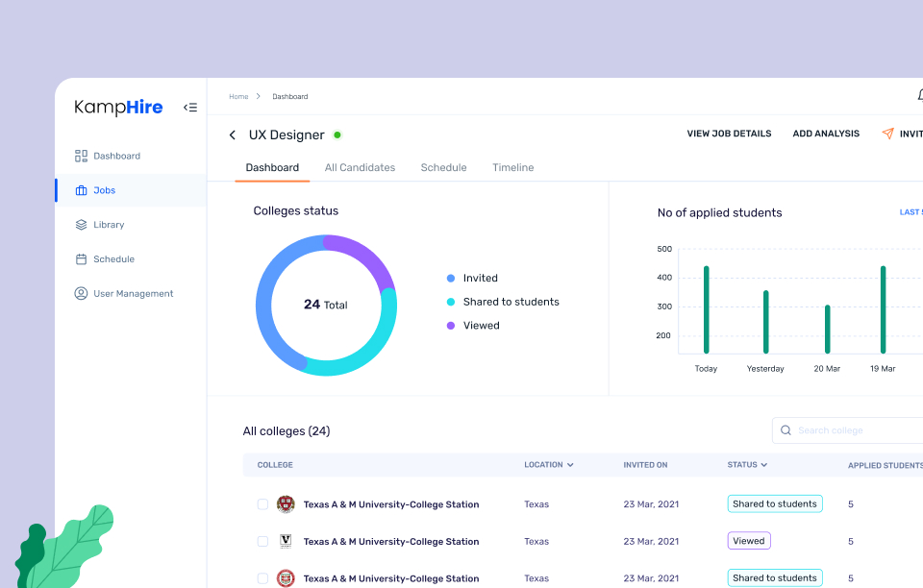Click the Applied Students column header
This screenshot has width=923, height=588.
pos(886,465)
